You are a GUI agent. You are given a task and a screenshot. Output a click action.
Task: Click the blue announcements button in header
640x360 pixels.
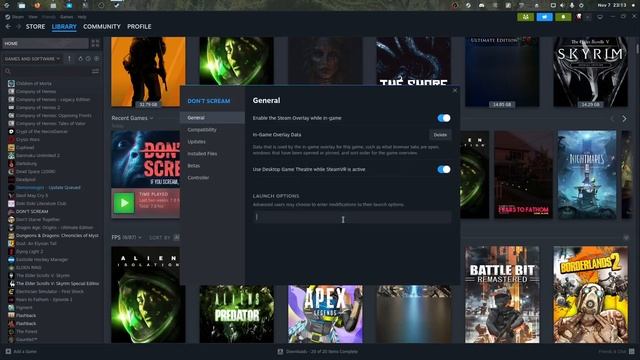(544, 17)
